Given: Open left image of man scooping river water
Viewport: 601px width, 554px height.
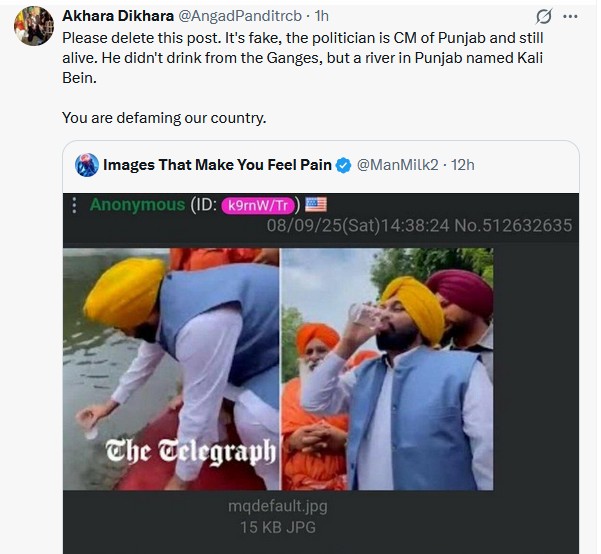Looking at the screenshot, I should (171, 369).
